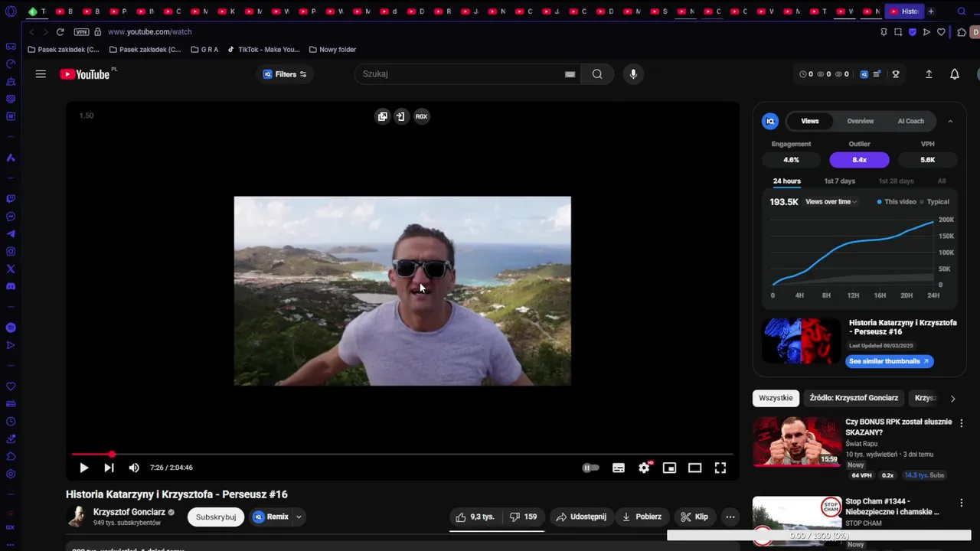The width and height of the screenshot is (980, 551).
Task: Enter fullscreen mode
Action: coord(720,468)
